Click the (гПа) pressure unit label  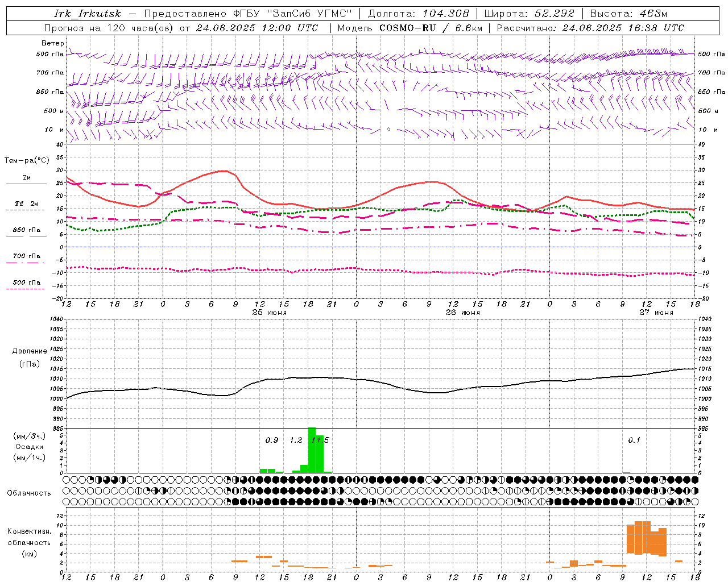[x=30, y=364]
